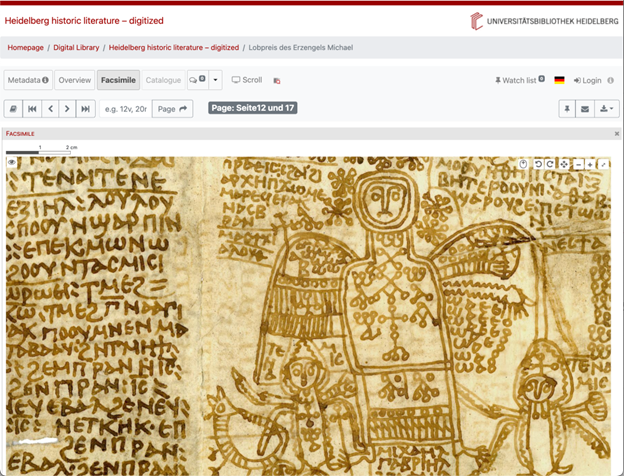
Task: Switch language via the German flag
Action: point(560,80)
